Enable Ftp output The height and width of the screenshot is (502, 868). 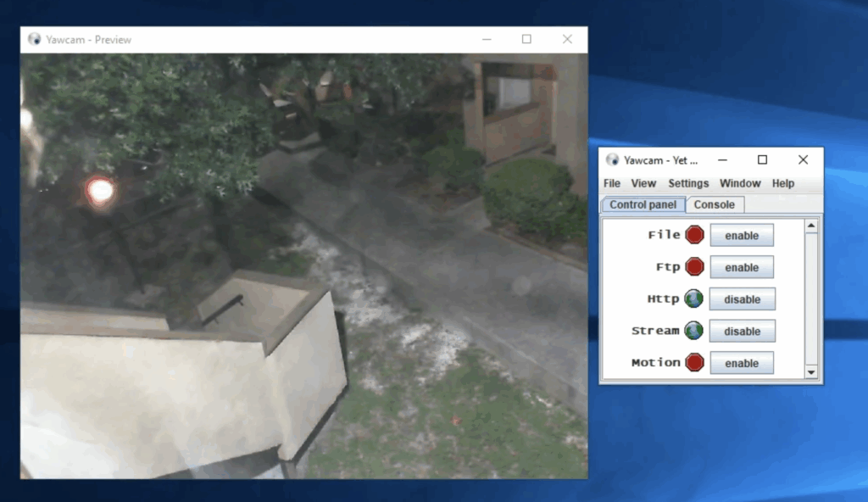(742, 268)
